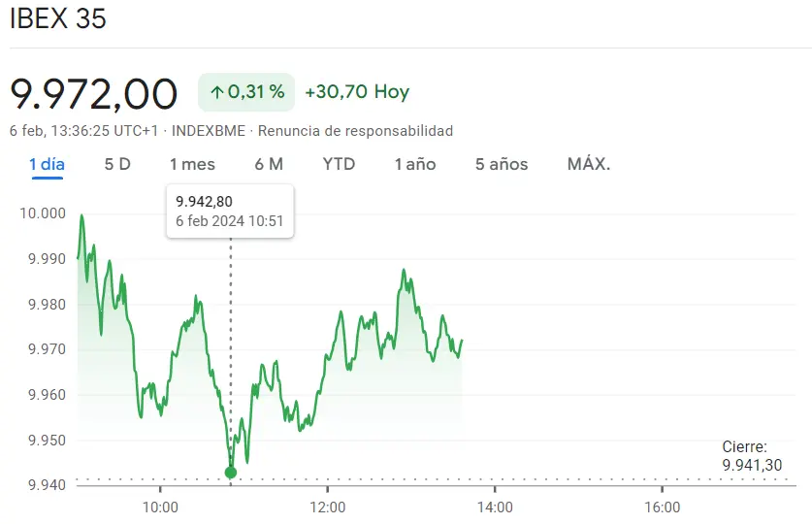
Task: Display the MÁX. time range
Action: [589, 164]
